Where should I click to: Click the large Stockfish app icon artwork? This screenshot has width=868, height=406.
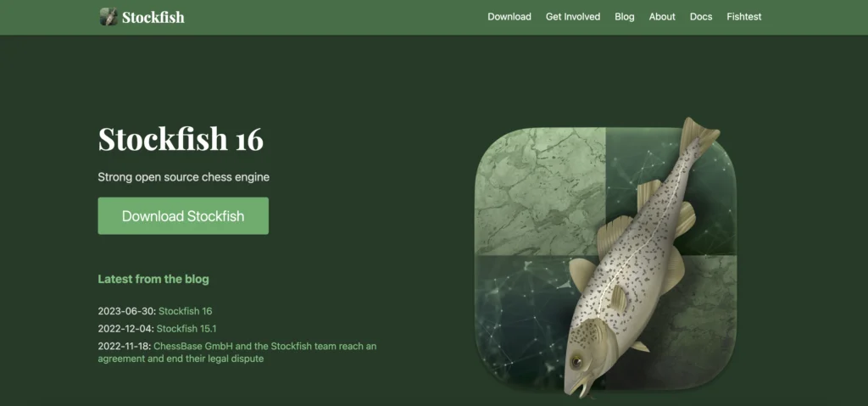click(x=605, y=259)
